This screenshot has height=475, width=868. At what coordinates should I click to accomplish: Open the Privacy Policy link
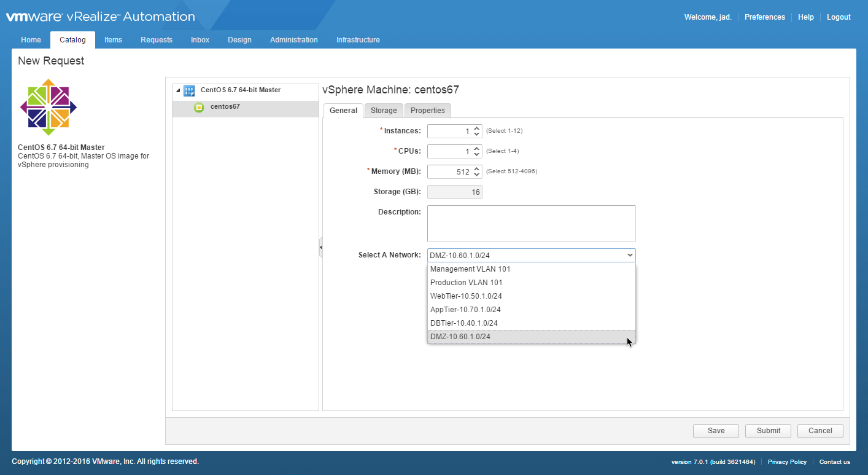tap(787, 462)
